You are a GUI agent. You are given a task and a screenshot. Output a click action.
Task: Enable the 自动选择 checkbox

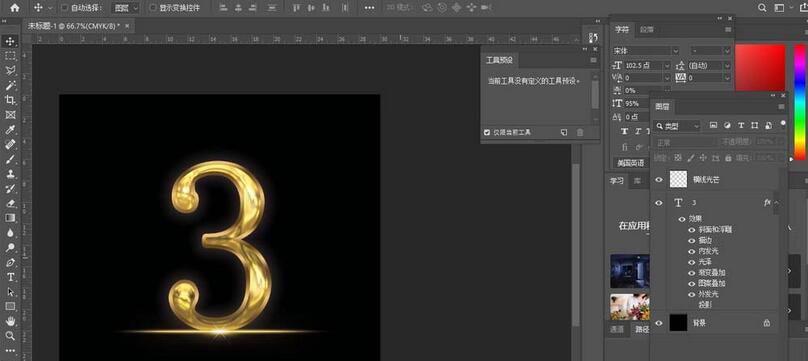(x=64, y=8)
